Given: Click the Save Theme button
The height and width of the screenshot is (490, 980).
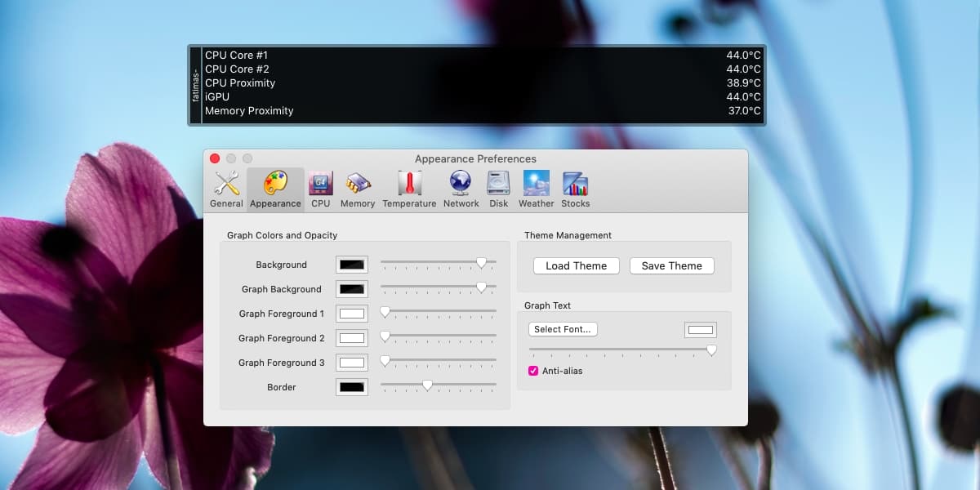Looking at the screenshot, I should pos(672,265).
